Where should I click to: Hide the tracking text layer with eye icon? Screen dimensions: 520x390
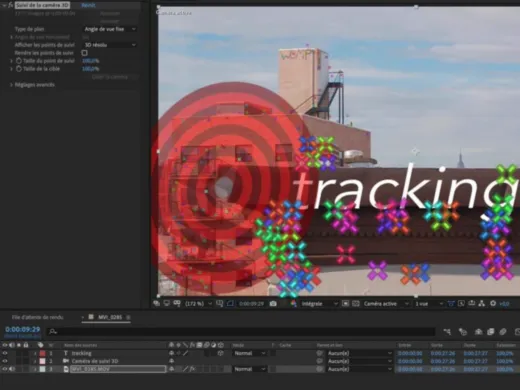(x=5, y=353)
